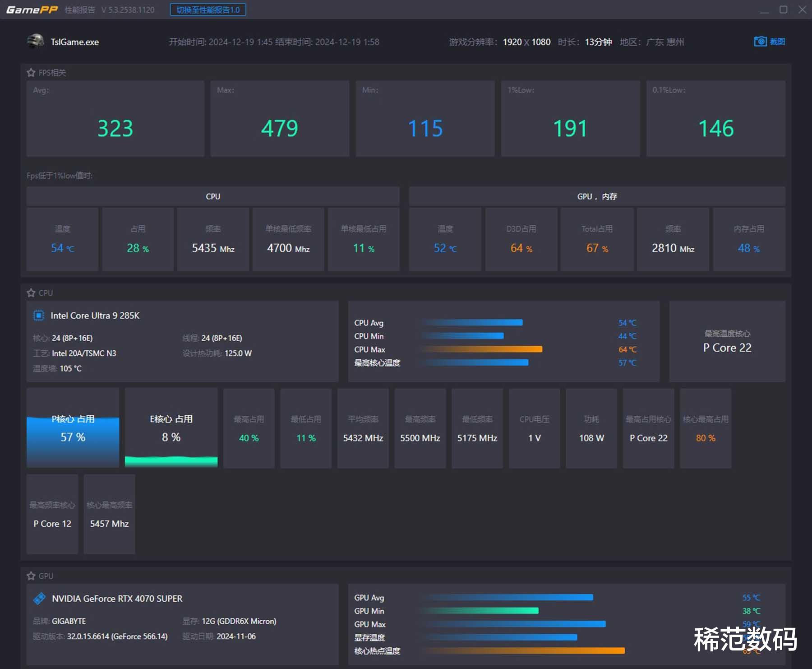Click the camera screenshot icon
812x669 pixels.
(x=760, y=42)
